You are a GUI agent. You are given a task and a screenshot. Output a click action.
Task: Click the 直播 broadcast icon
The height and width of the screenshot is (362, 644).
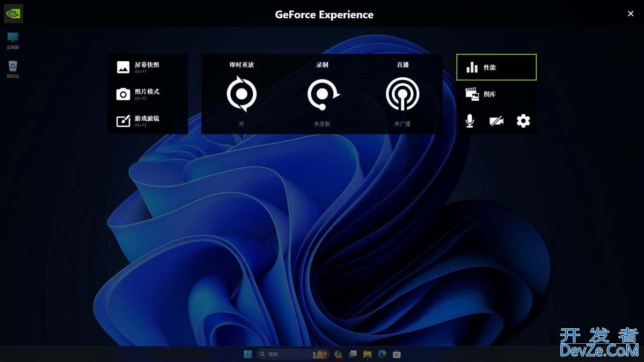402,94
